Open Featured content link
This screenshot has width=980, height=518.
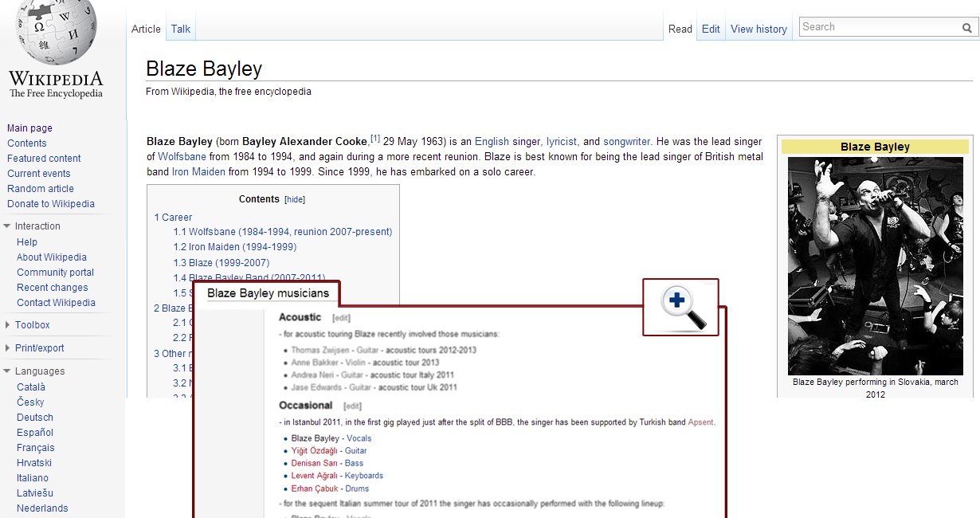pos(44,159)
